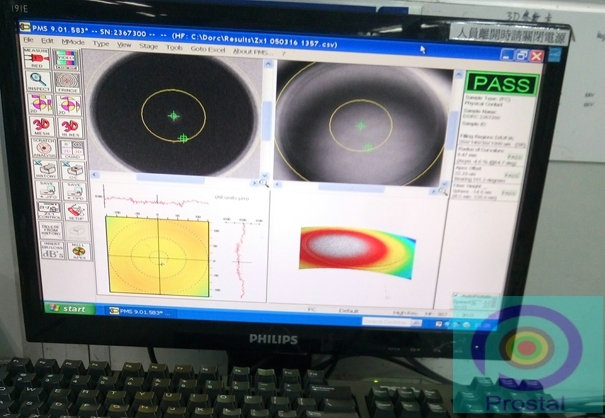The height and width of the screenshot is (418, 605).
Task: Click magnifier under right fringe image
Action: (442, 191)
